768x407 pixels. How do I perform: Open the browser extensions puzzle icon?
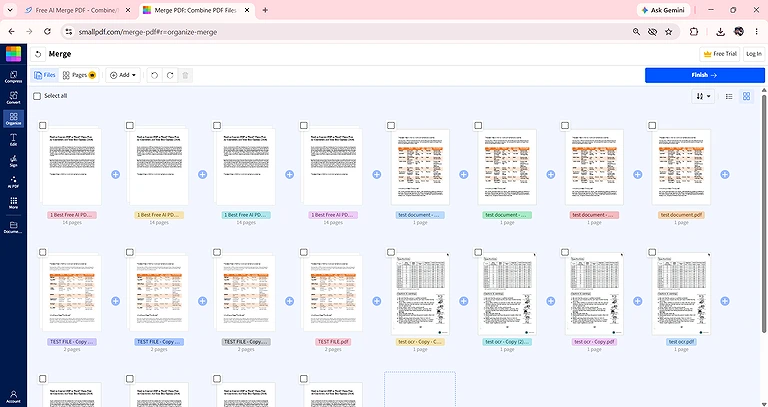click(x=694, y=32)
